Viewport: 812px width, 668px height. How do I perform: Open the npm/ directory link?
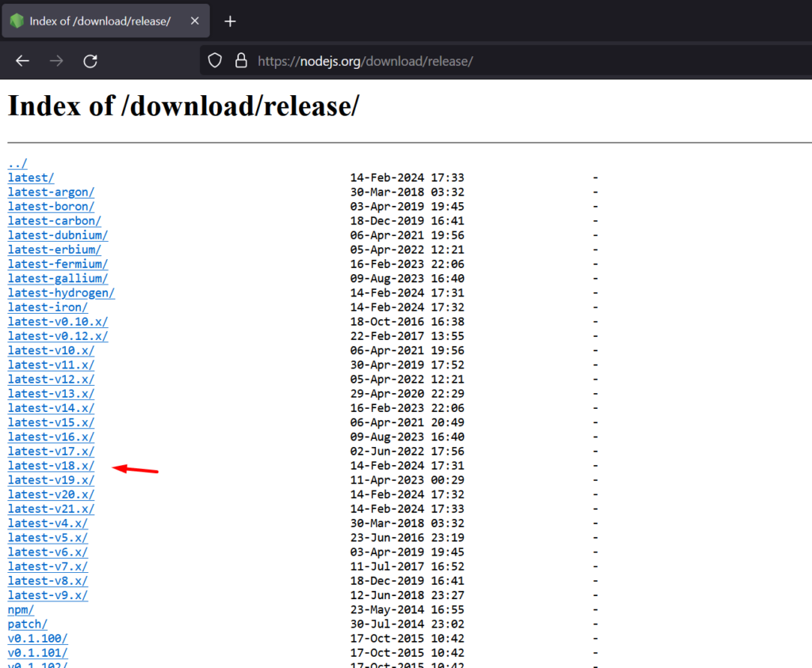click(x=21, y=610)
